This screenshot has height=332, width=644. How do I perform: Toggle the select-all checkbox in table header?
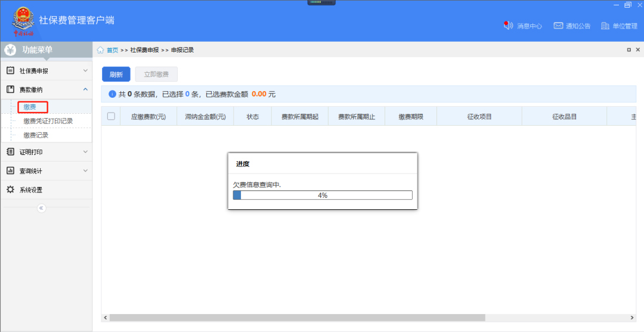point(111,116)
